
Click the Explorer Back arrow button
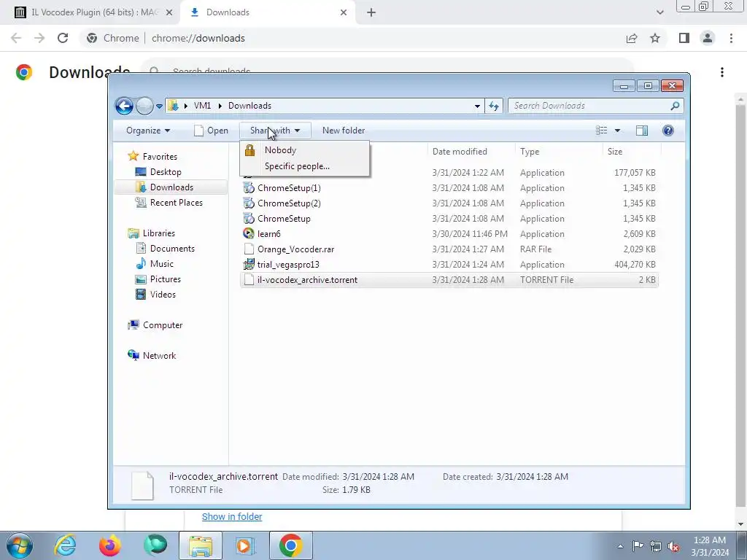(x=124, y=106)
